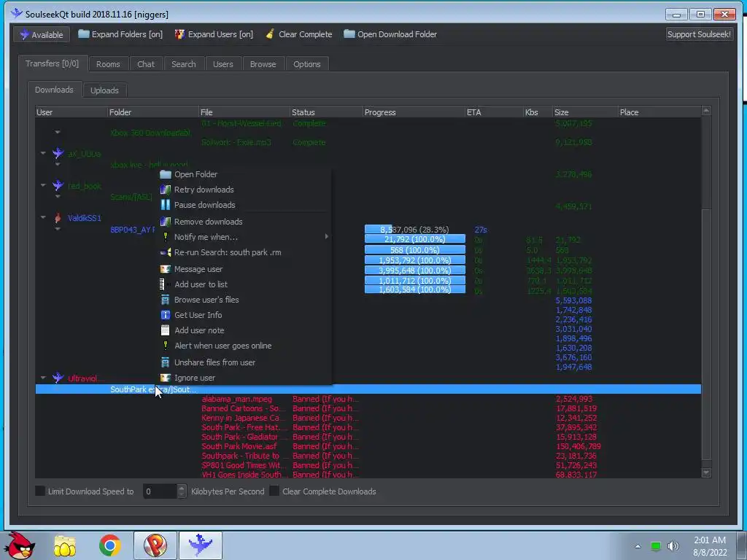Toggle Expand Folders [on] button
The width and height of the screenshot is (747, 560).
click(x=120, y=34)
